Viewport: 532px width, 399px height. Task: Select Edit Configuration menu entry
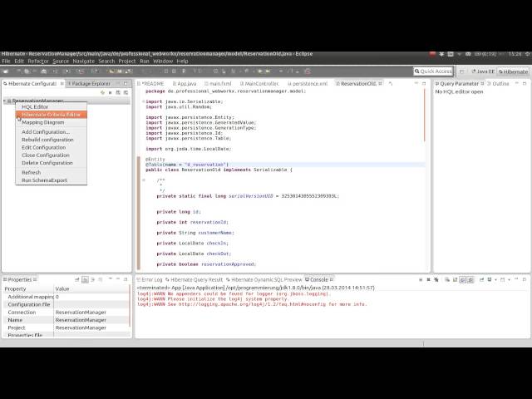coord(44,148)
